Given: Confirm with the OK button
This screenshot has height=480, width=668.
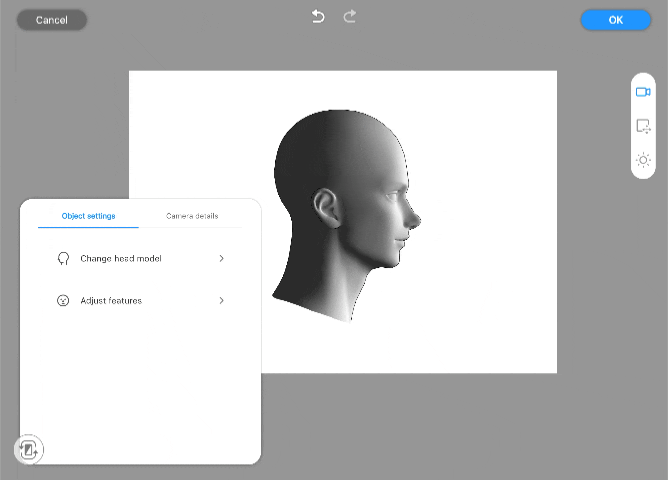Looking at the screenshot, I should point(616,20).
